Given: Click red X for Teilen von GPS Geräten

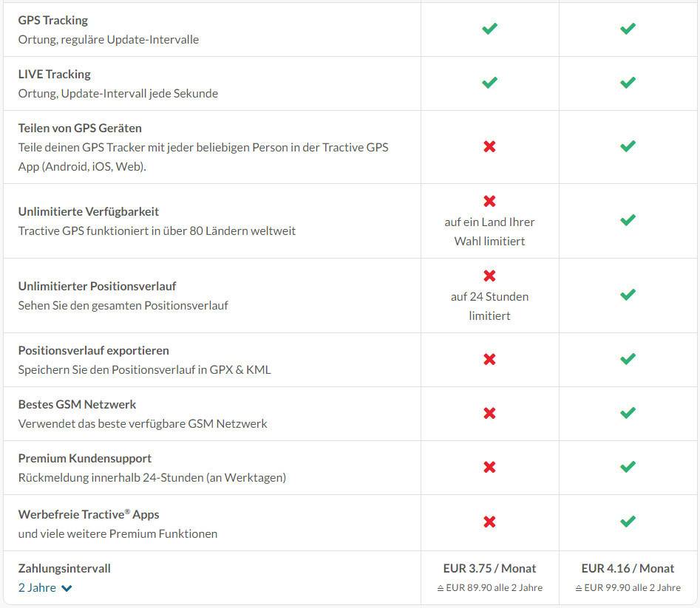Looking at the screenshot, I should (489, 146).
